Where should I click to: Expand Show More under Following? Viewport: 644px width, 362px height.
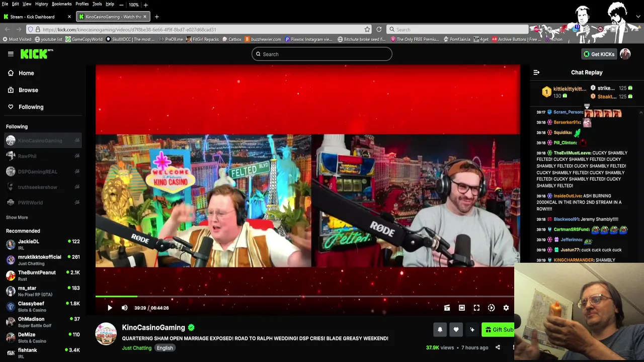point(17,217)
